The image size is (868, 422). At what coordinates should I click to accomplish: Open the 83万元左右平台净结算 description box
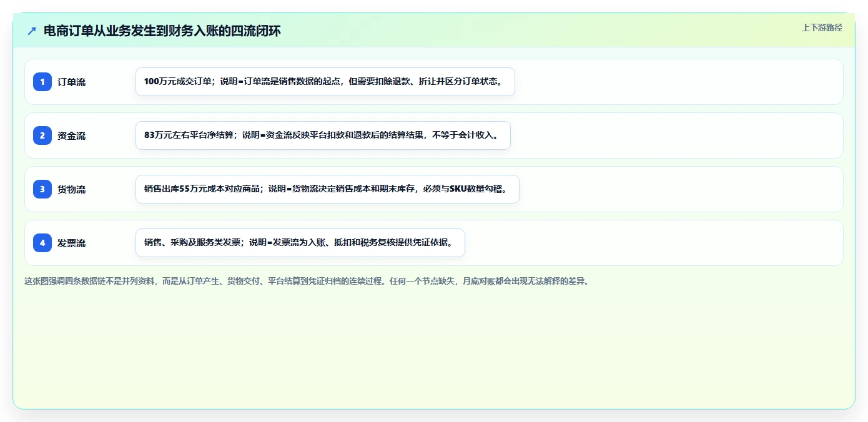323,135
